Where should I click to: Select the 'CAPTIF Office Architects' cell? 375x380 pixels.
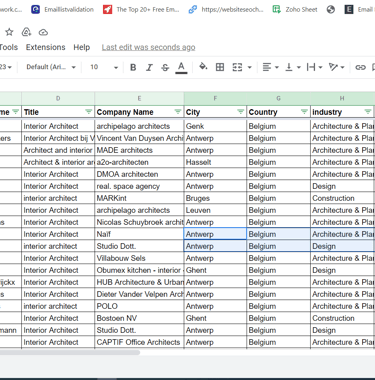(x=139, y=342)
